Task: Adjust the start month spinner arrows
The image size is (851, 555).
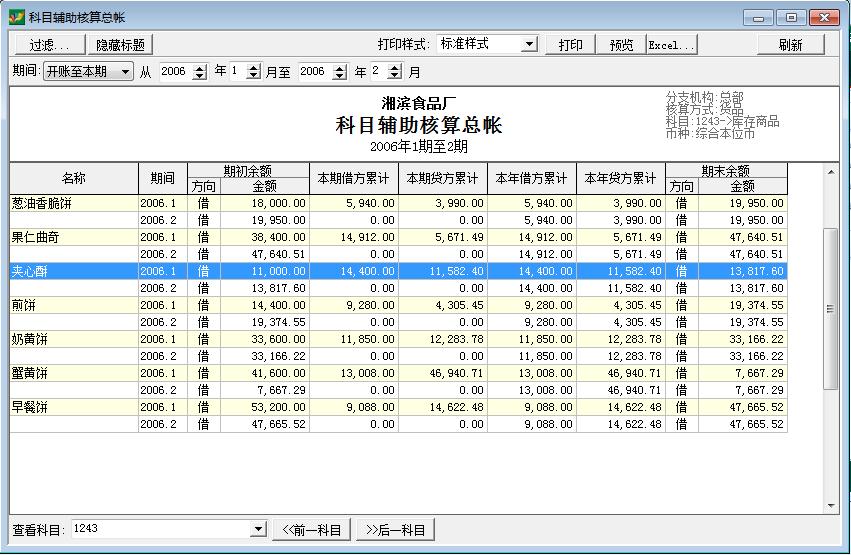Action: [x=253, y=72]
